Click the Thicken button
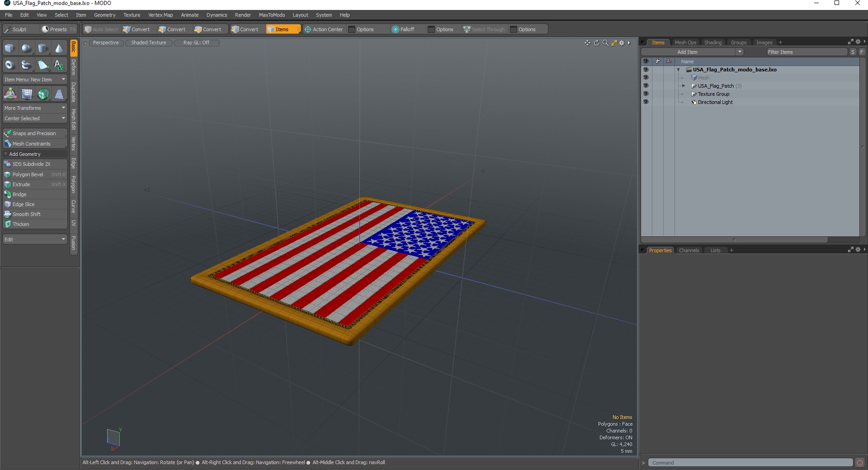This screenshot has width=868, height=470. [x=35, y=224]
